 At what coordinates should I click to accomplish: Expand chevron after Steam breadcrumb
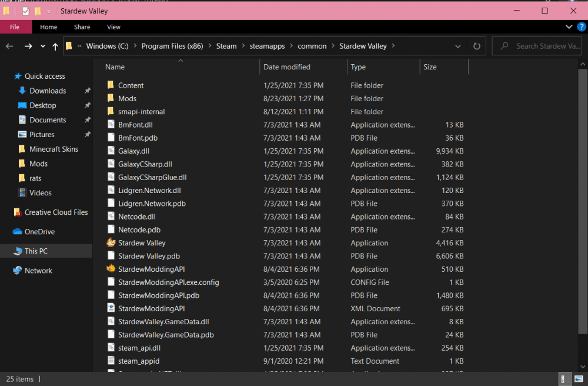243,46
